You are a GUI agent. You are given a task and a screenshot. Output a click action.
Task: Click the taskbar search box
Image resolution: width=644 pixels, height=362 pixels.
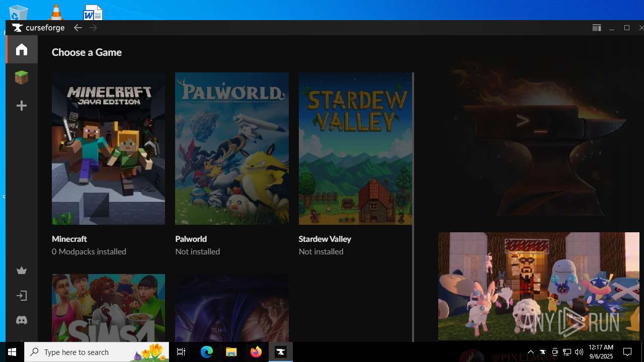click(97, 352)
